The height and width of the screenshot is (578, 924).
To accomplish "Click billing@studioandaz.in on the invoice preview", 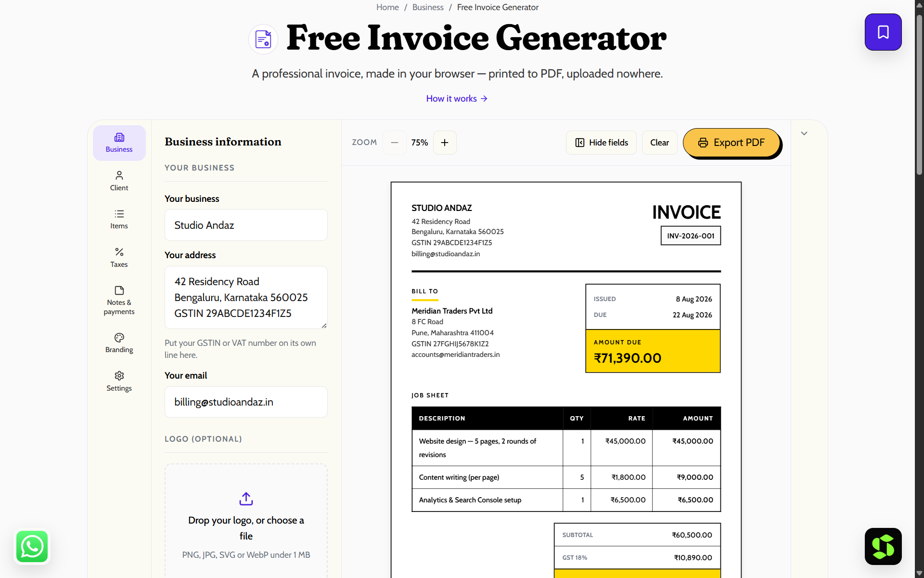I will [446, 254].
